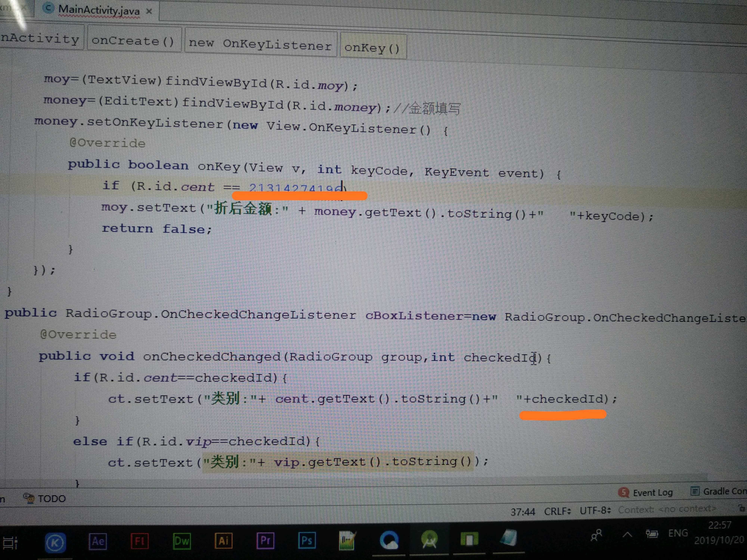The width and height of the screenshot is (747, 560).
Task: Click the Context no context status item
Action: pos(667,509)
